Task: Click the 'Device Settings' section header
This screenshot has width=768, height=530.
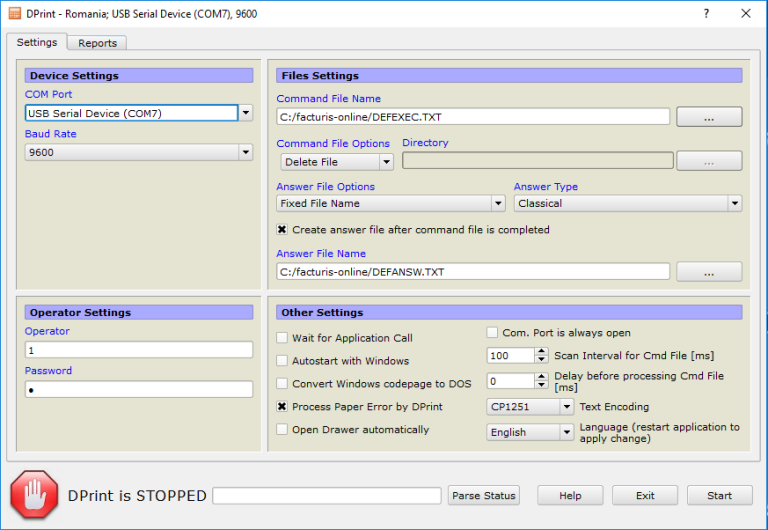Action: point(139,75)
